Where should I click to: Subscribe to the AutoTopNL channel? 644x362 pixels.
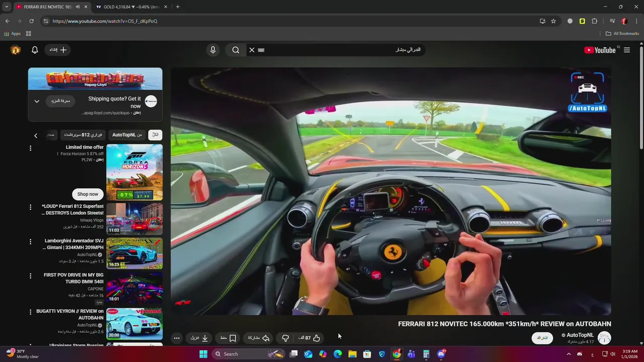[x=542, y=338]
